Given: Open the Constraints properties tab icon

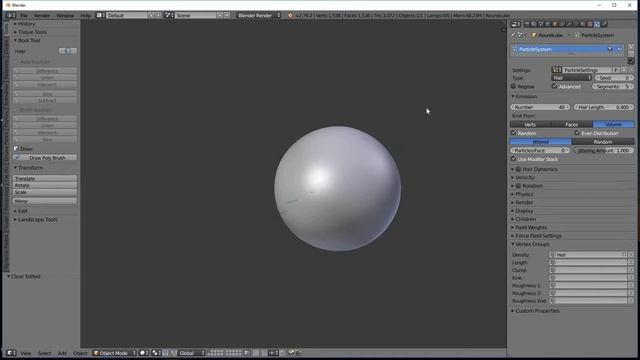Looking at the screenshot, I should [x=562, y=24].
